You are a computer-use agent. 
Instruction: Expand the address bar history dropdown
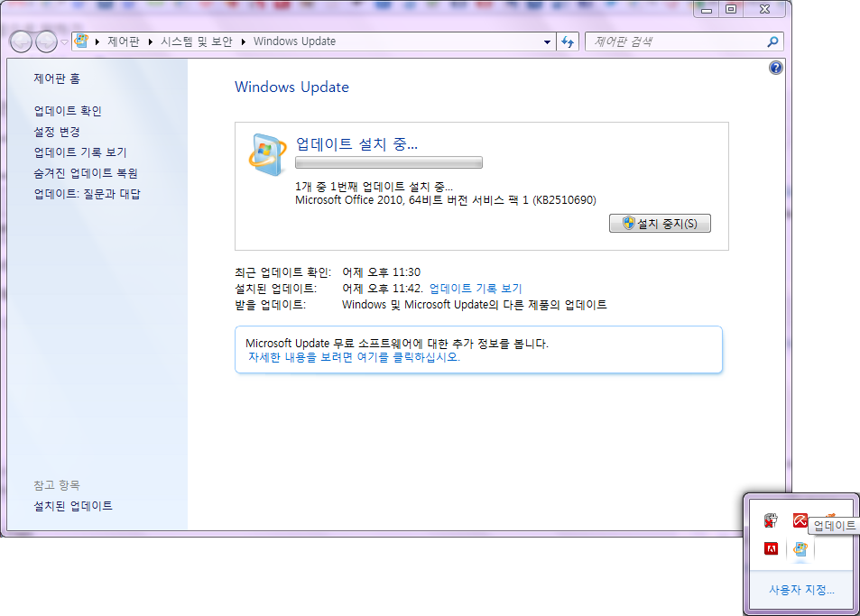point(547,41)
